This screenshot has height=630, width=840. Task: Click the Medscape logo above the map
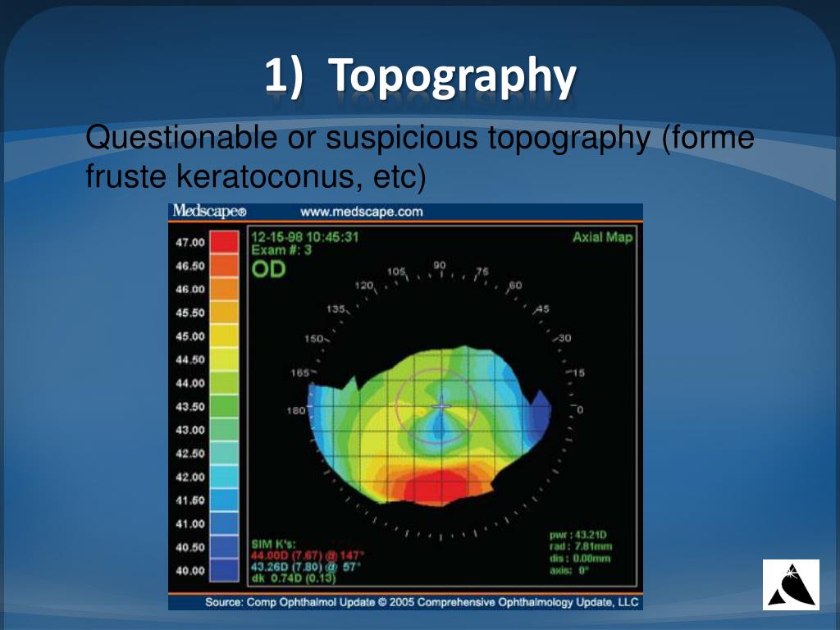(x=209, y=211)
